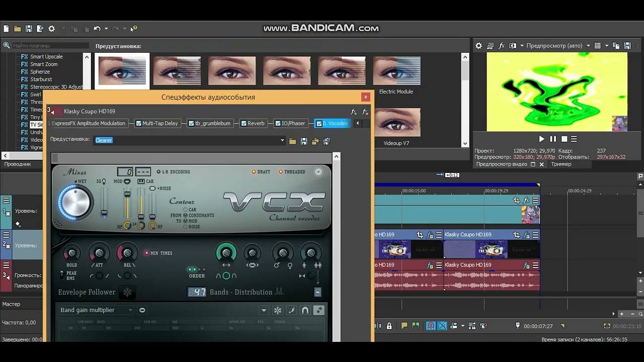Viewport: 644px width, 362px height.
Task: Open preview properties gear icon
Action: coord(479,46)
